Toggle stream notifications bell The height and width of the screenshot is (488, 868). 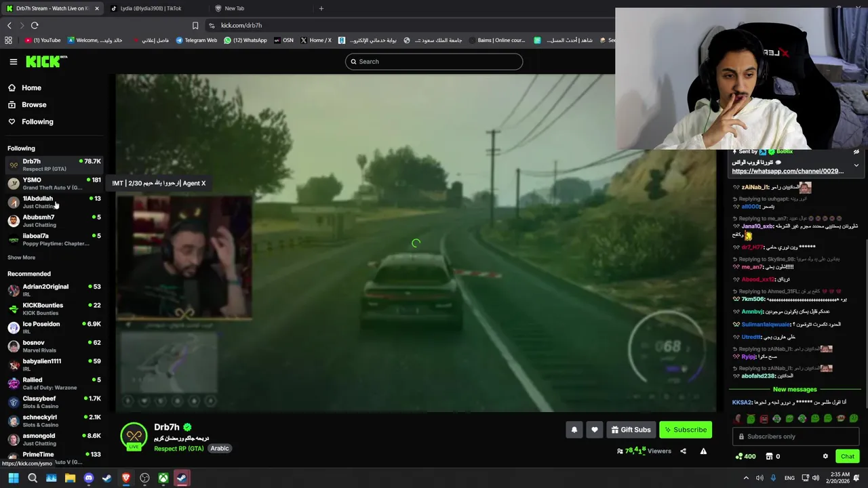574,430
